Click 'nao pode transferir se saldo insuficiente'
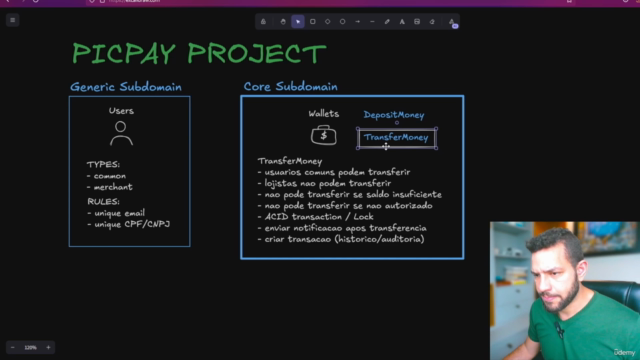This screenshot has height=360, width=640. [350, 194]
